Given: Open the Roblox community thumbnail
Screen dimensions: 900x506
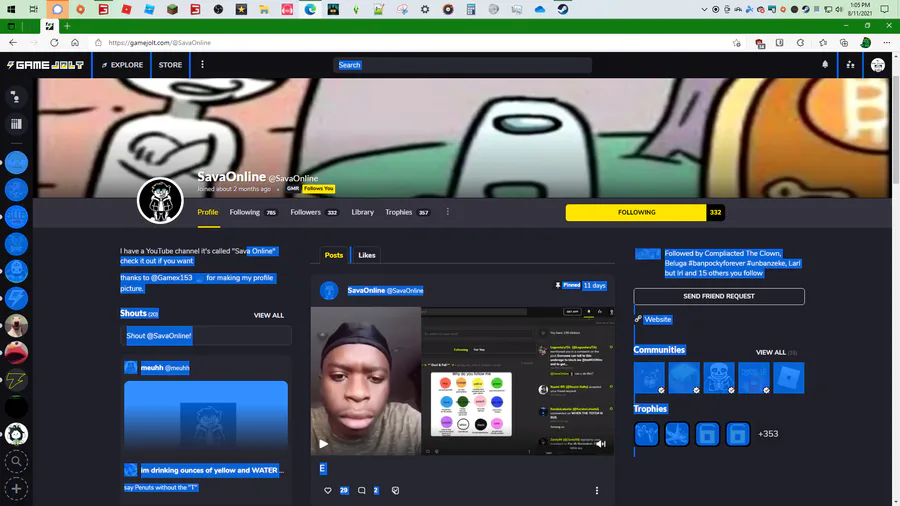Looking at the screenshot, I should click(789, 377).
